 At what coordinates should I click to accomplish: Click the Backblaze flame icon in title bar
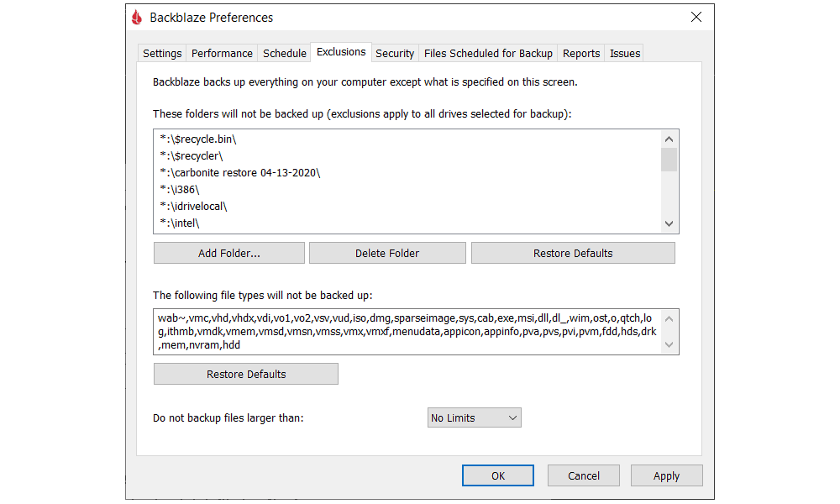click(137, 18)
